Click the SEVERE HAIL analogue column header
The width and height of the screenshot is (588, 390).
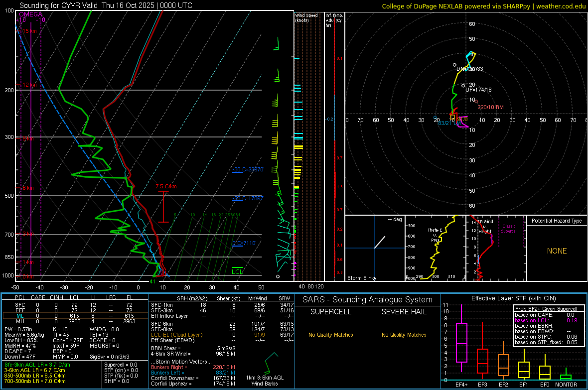[404, 312]
